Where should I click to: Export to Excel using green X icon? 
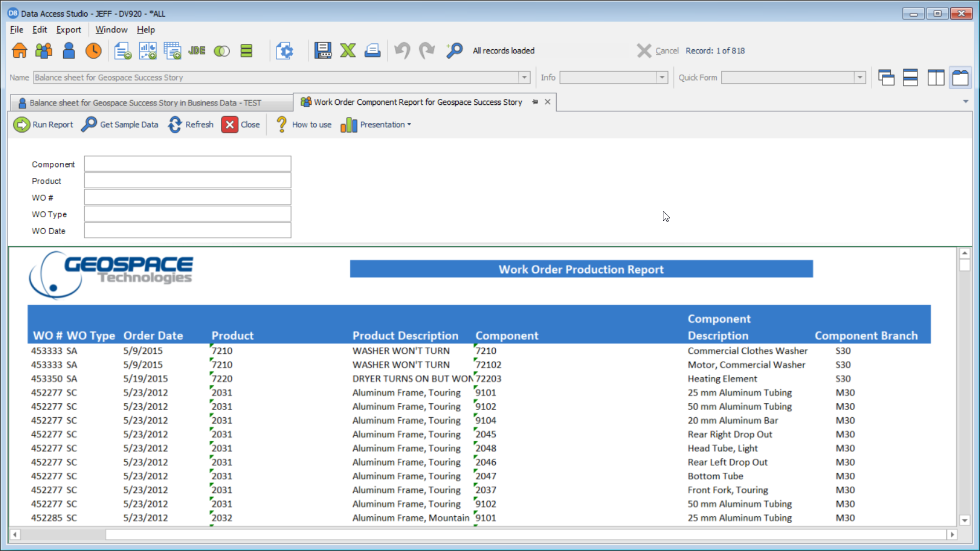point(348,51)
